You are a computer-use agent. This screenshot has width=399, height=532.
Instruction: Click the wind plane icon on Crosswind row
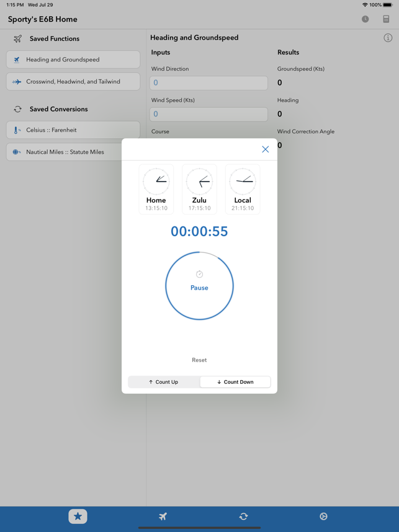[16, 82]
